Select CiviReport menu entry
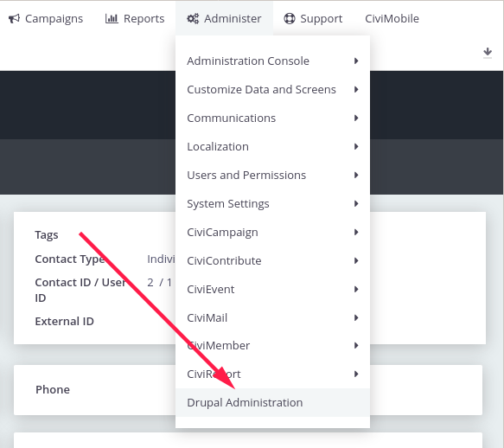This screenshot has width=504, height=448. [x=272, y=374]
